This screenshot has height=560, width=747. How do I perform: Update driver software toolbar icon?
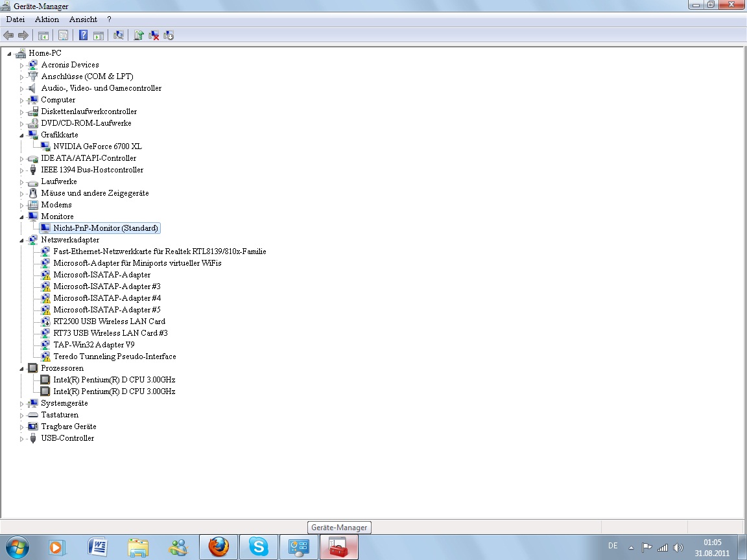coord(139,35)
